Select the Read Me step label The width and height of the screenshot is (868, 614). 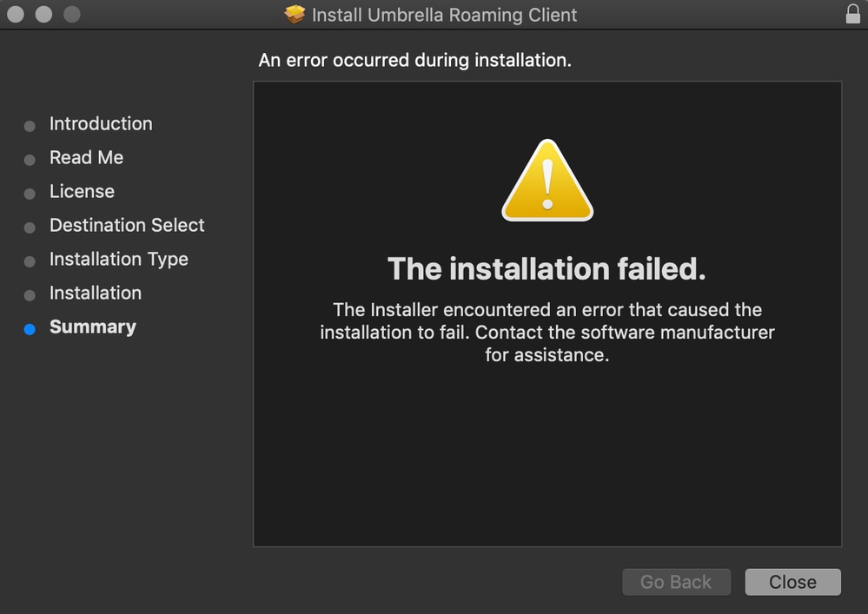86,157
